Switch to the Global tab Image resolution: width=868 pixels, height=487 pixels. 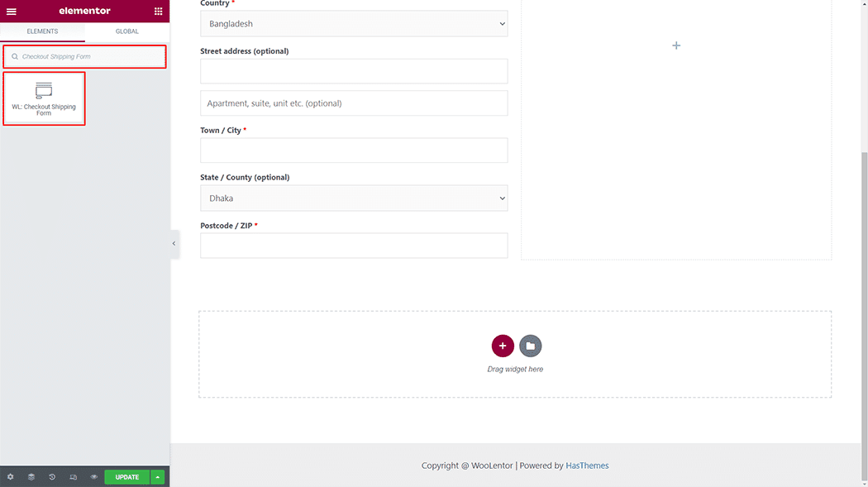(x=127, y=31)
